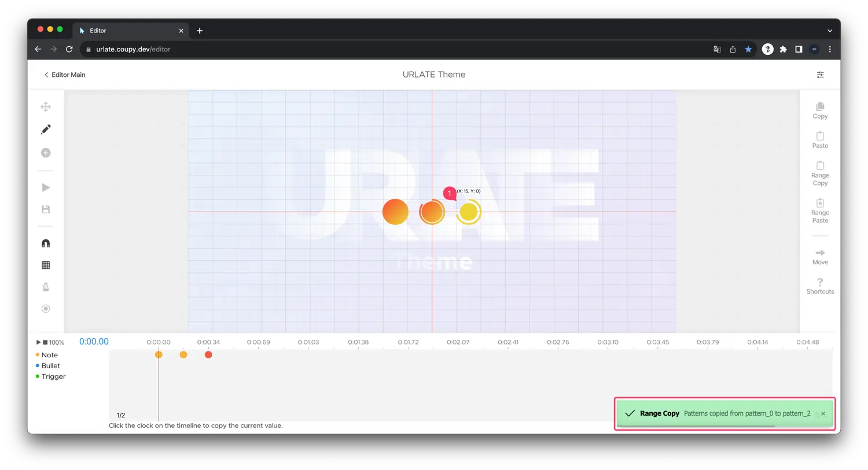
Task: Open the Shortcuts help panel
Action: 820,282
